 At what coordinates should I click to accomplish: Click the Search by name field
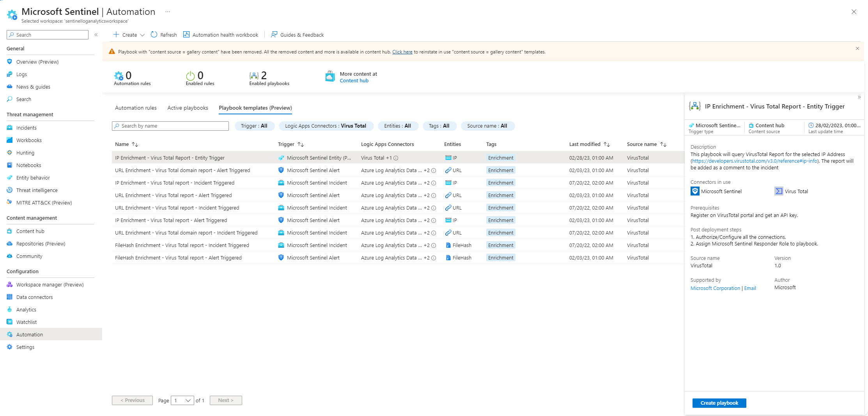tap(170, 126)
